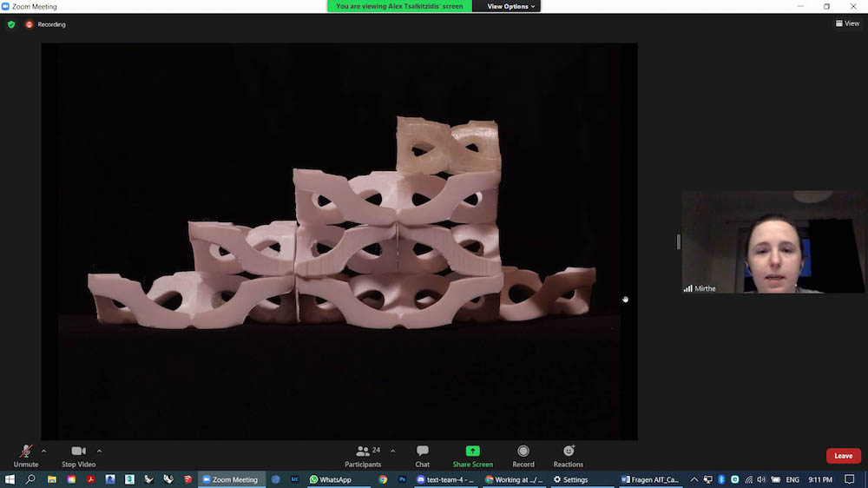Open WhatsApp from the taskbar
The image size is (868, 488).
click(x=330, y=479)
